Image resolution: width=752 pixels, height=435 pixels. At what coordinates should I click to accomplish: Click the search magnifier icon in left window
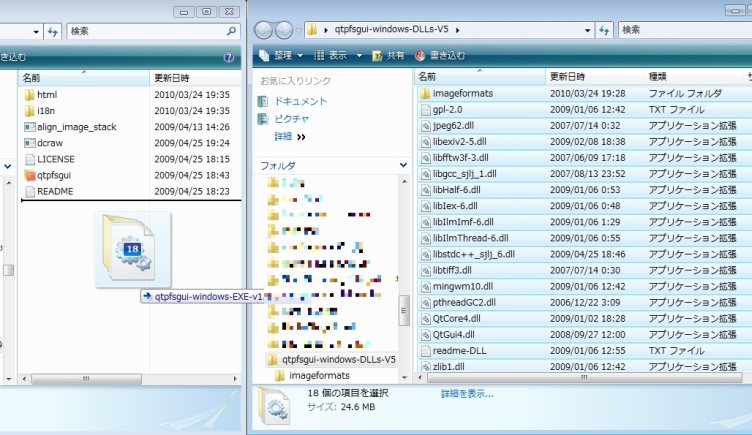click(x=231, y=31)
